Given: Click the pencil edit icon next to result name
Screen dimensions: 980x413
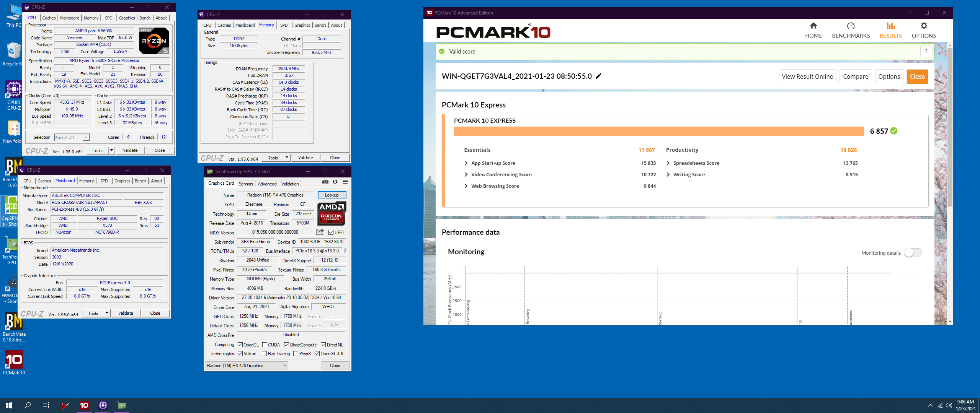Looking at the screenshot, I should click(599, 76).
